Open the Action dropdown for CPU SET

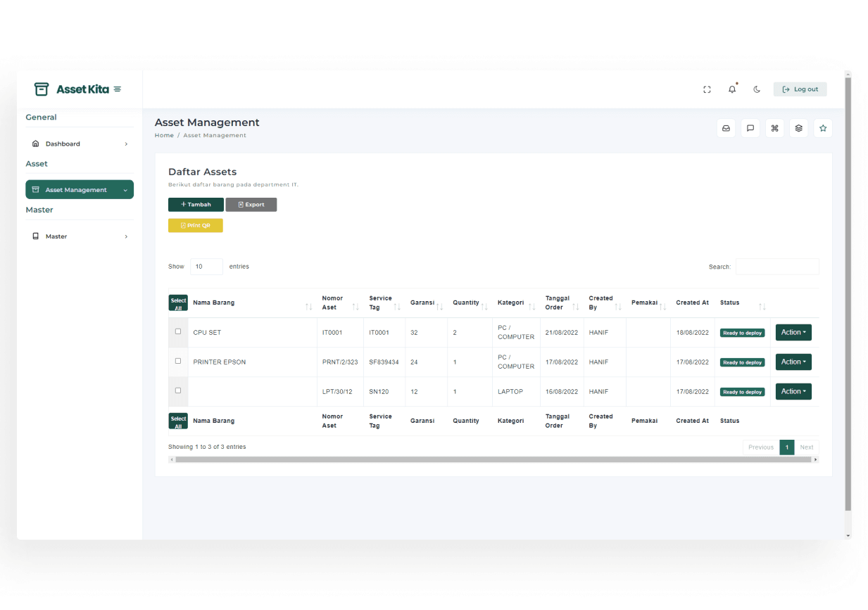click(793, 332)
